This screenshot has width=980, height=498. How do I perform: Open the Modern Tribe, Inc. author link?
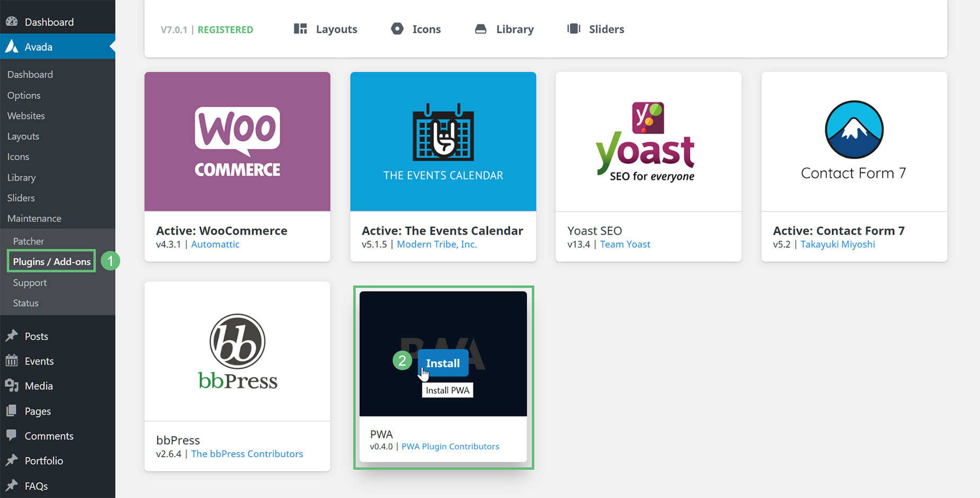(x=437, y=244)
